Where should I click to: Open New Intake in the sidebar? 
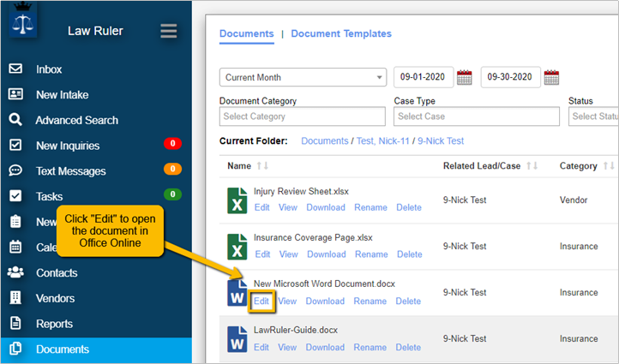point(63,95)
